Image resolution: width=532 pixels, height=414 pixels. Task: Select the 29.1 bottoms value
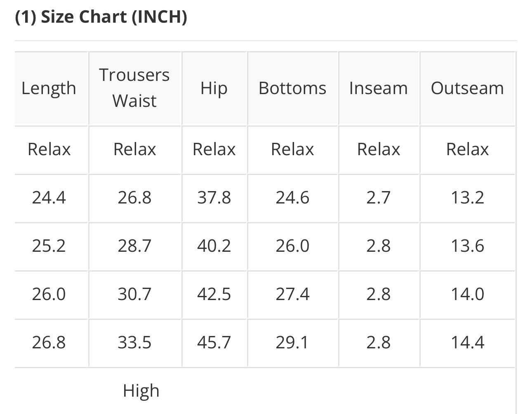click(x=292, y=342)
